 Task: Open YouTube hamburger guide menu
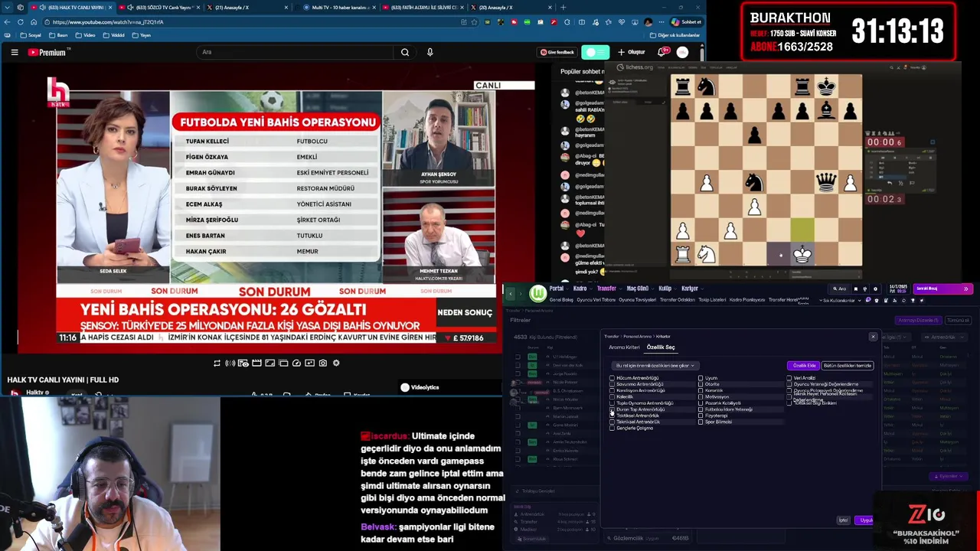tap(15, 52)
